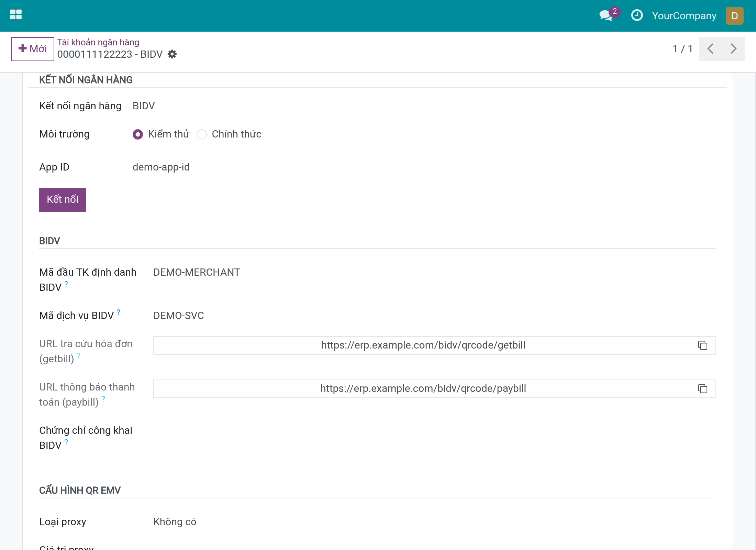Go to the next record arrow
Viewport: 756px width, 550px height.
pyautogui.click(x=733, y=49)
